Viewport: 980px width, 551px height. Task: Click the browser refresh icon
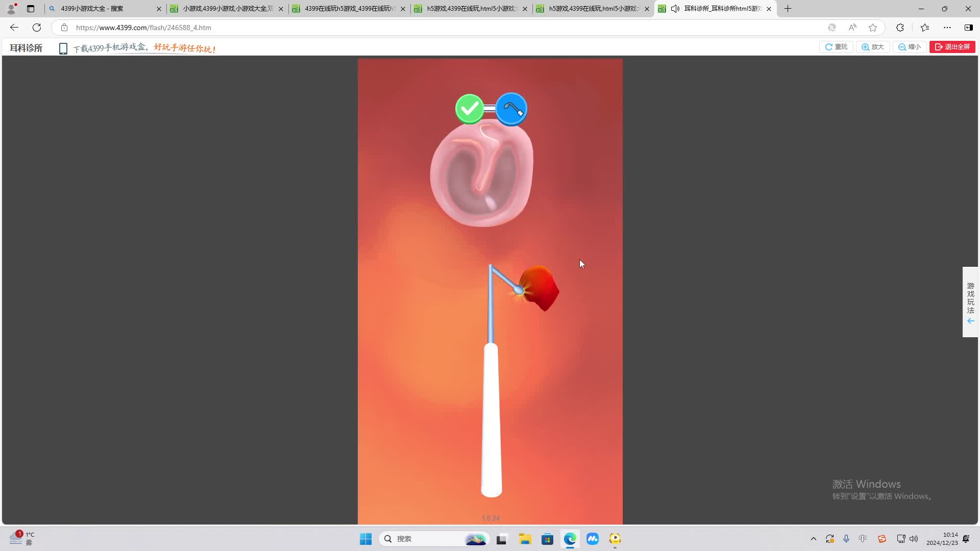37,28
